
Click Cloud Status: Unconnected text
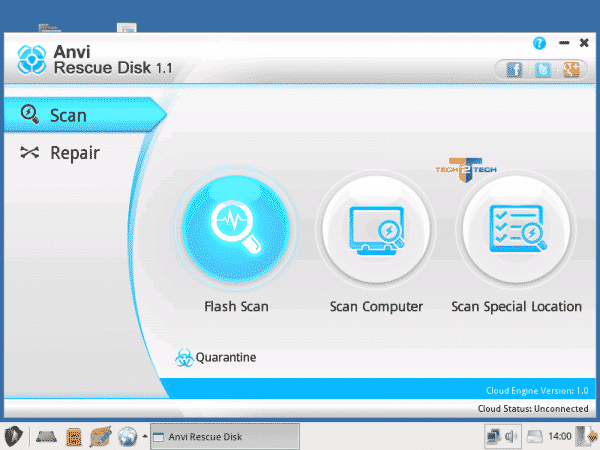pyautogui.click(x=533, y=409)
